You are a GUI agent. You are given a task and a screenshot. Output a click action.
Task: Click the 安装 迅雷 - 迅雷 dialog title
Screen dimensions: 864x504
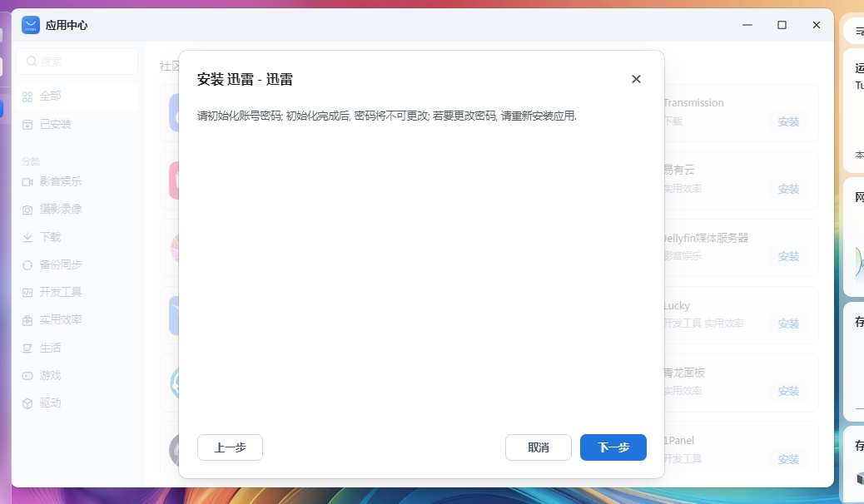[x=245, y=79]
